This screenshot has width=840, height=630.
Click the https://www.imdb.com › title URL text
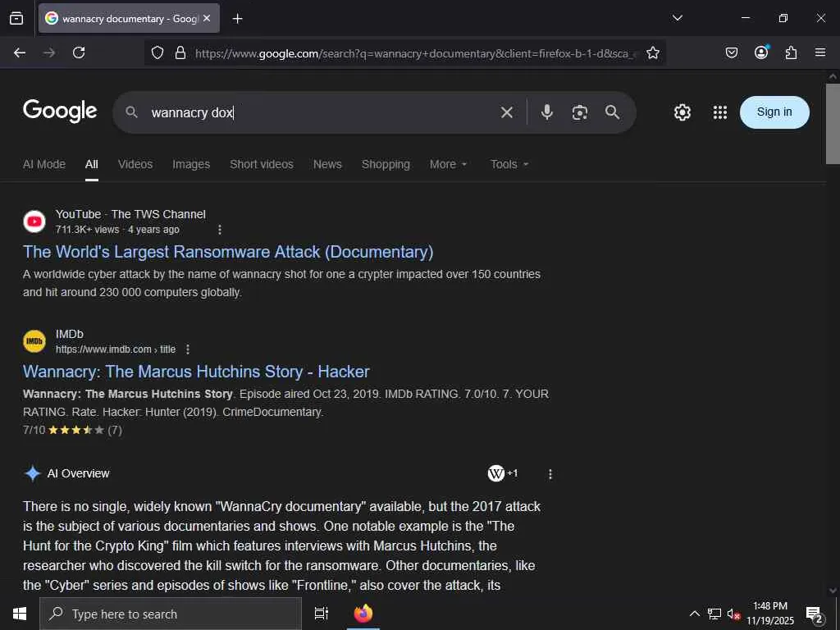pyautogui.click(x=116, y=349)
